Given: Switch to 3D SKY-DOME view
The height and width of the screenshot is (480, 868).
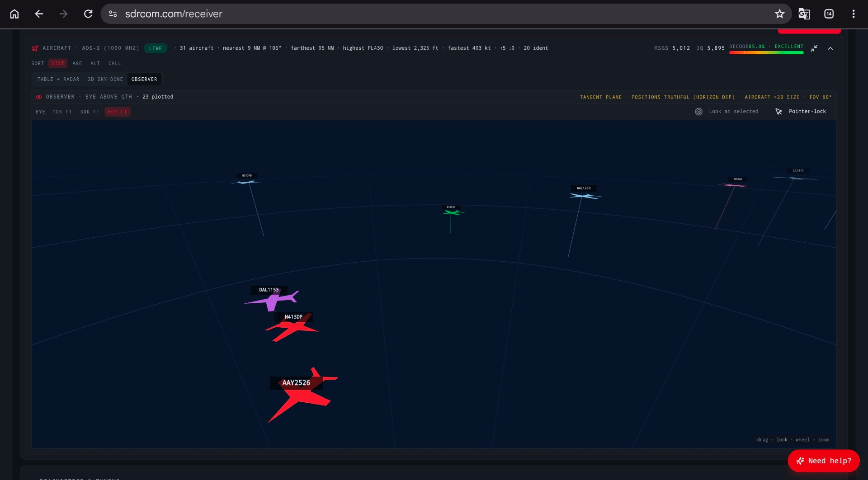Looking at the screenshot, I should point(105,80).
